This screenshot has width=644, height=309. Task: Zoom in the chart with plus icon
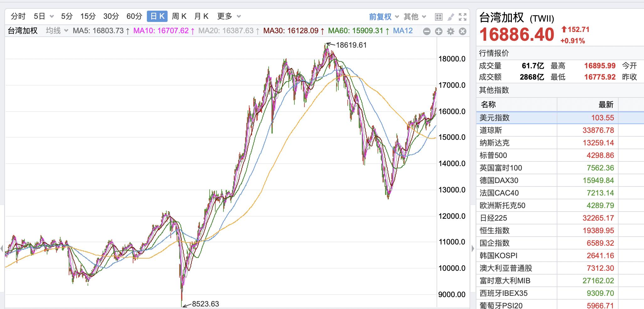pyautogui.click(x=438, y=31)
